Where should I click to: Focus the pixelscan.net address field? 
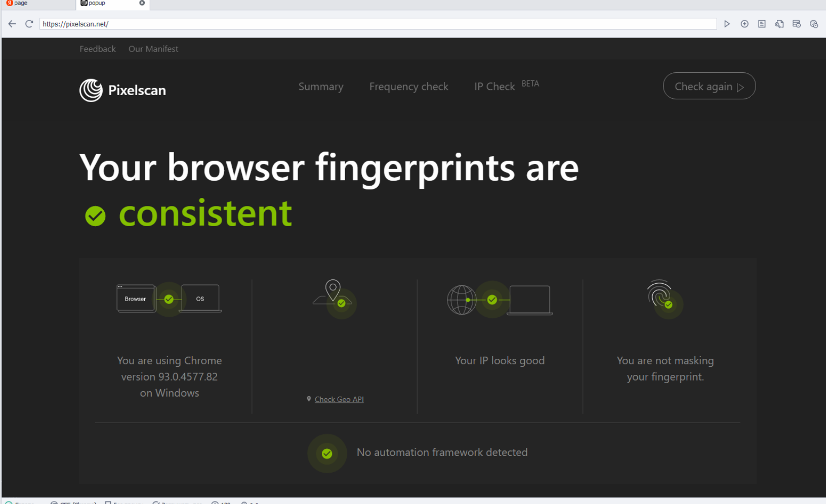pyautogui.click(x=378, y=24)
